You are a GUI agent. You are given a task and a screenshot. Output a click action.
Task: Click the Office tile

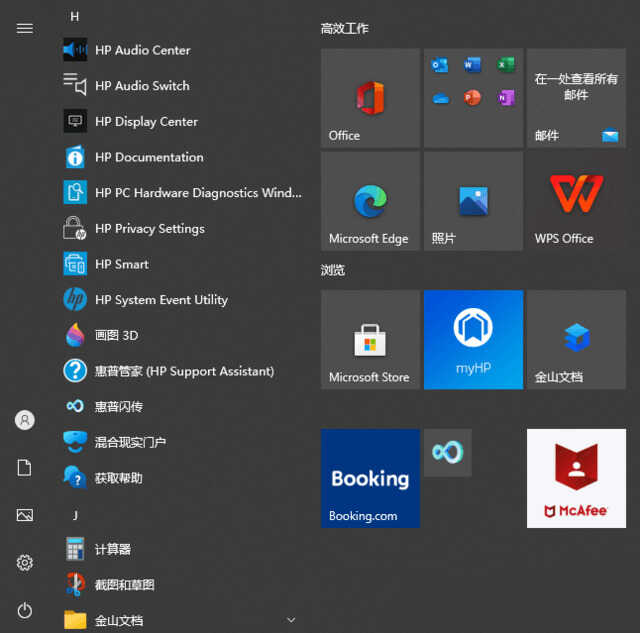(370, 98)
